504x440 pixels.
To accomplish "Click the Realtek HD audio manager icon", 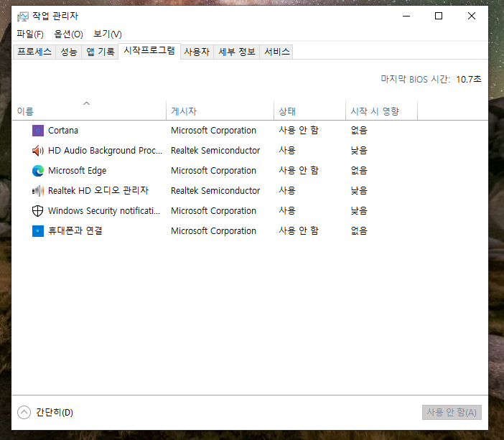I will (x=38, y=191).
